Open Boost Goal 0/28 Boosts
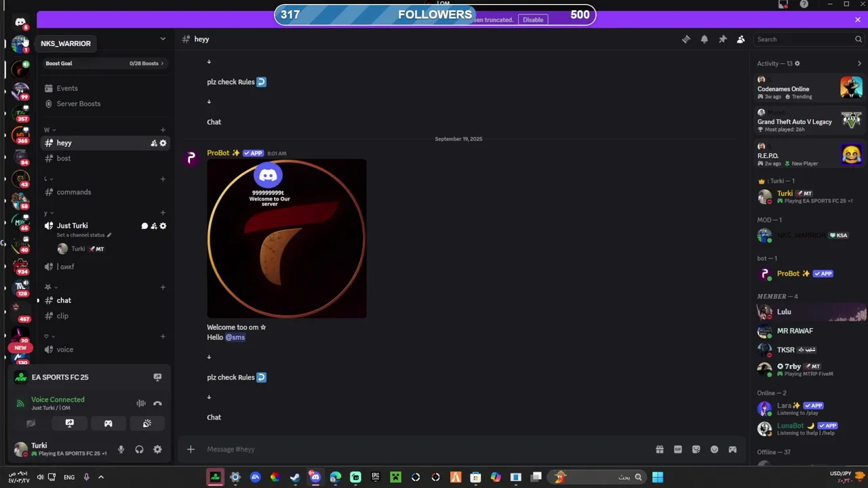This screenshot has width=868, height=488. pyautogui.click(x=104, y=63)
